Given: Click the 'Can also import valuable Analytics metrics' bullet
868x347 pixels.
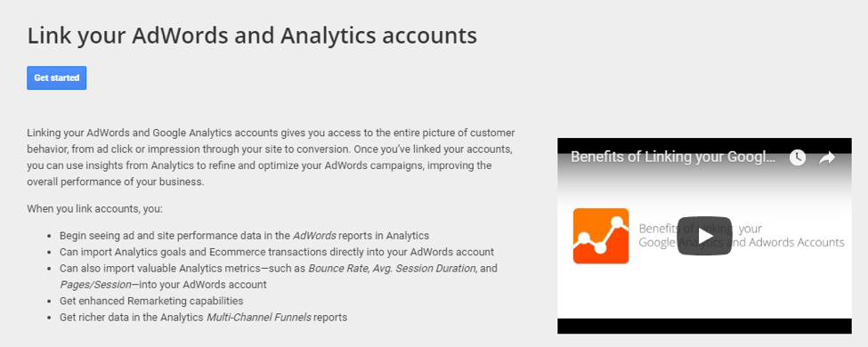Looking at the screenshot, I should tap(279, 276).
